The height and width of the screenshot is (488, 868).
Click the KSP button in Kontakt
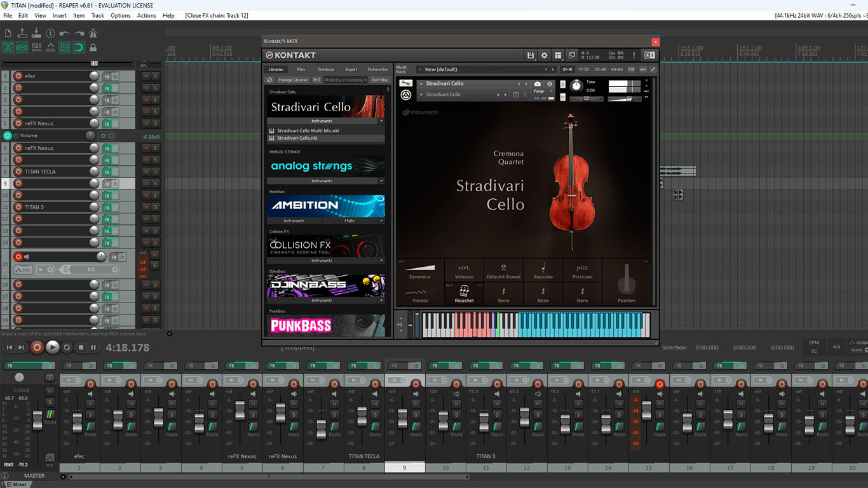[x=631, y=69]
